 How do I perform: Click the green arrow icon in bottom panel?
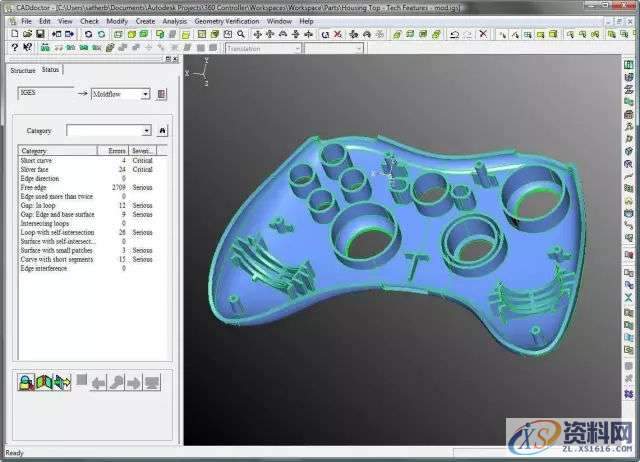(x=62, y=381)
